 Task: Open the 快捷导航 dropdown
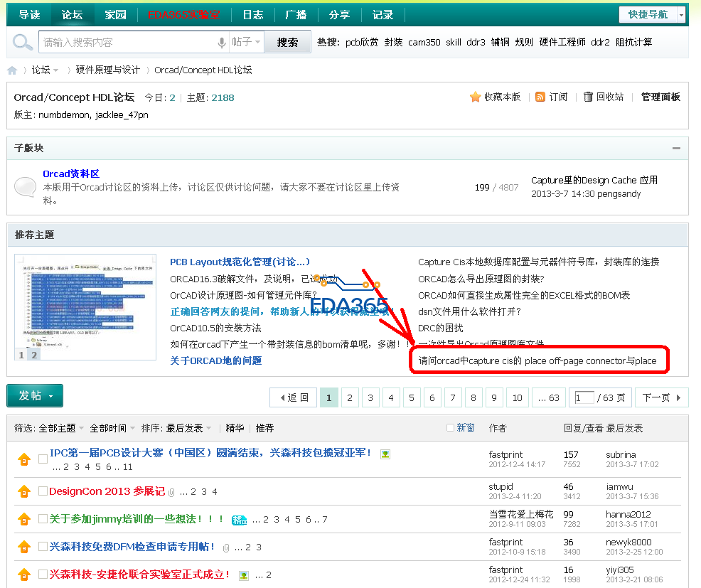point(652,15)
